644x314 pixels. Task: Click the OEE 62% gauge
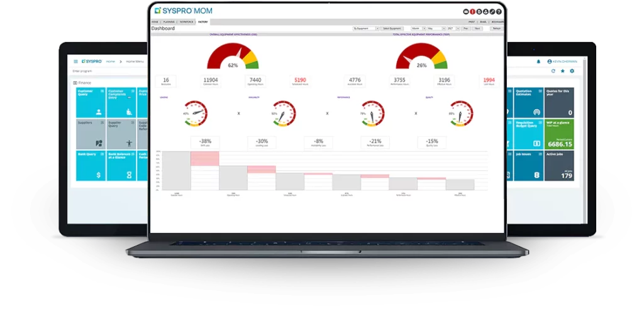point(233,56)
